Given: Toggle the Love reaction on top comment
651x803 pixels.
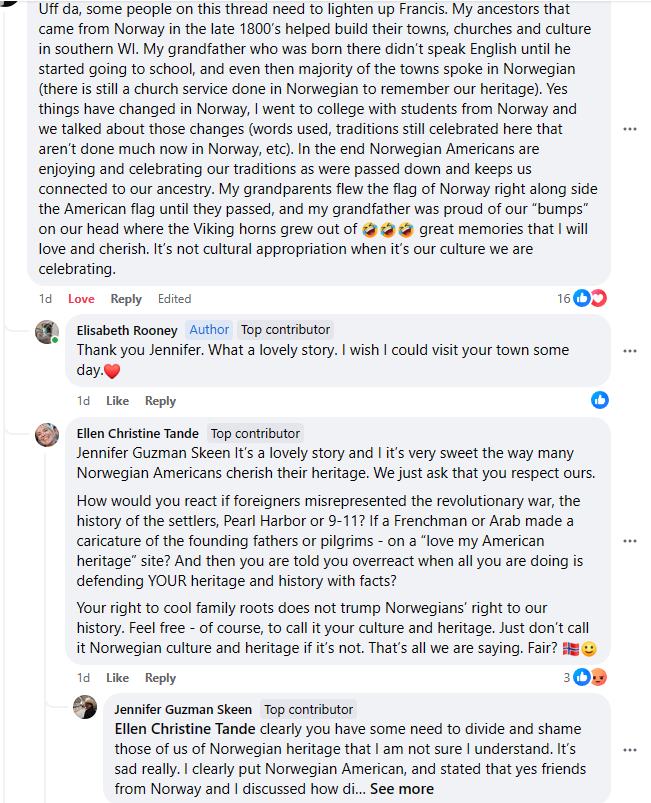Looking at the screenshot, I should click(x=81, y=299).
